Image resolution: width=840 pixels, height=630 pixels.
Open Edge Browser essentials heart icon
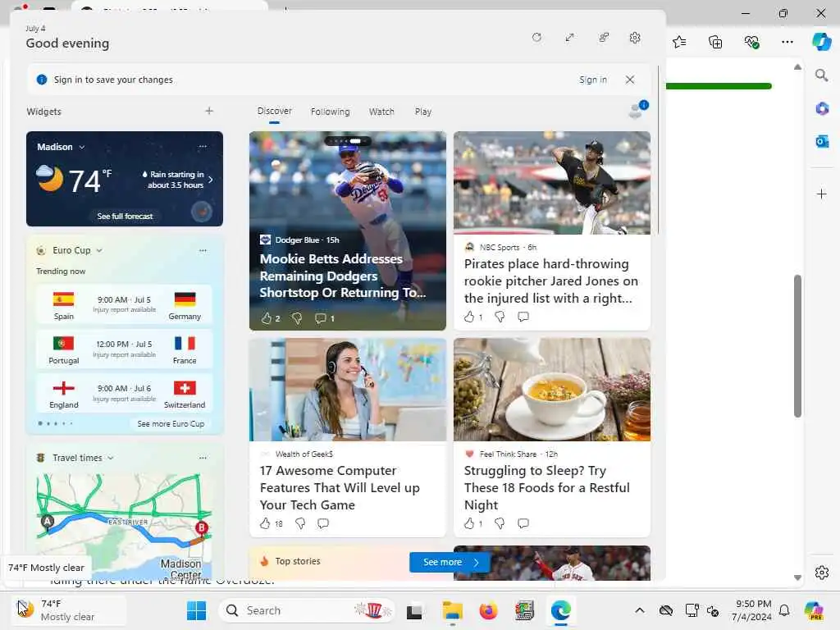coord(751,42)
